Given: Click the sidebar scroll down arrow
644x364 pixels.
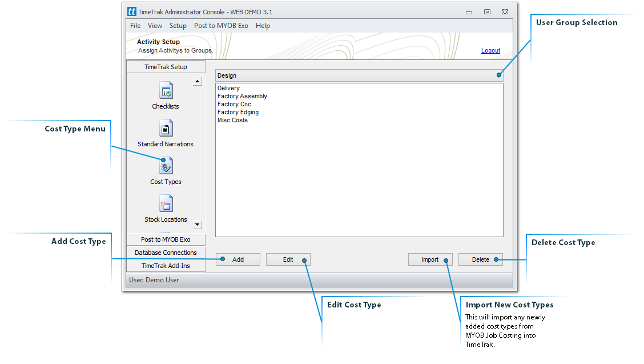Looking at the screenshot, I should [198, 225].
